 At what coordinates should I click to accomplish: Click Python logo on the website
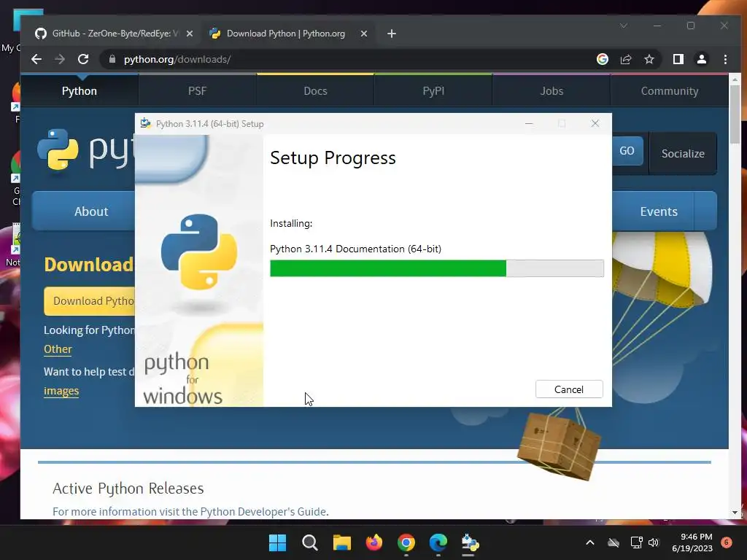coord(86,150)
